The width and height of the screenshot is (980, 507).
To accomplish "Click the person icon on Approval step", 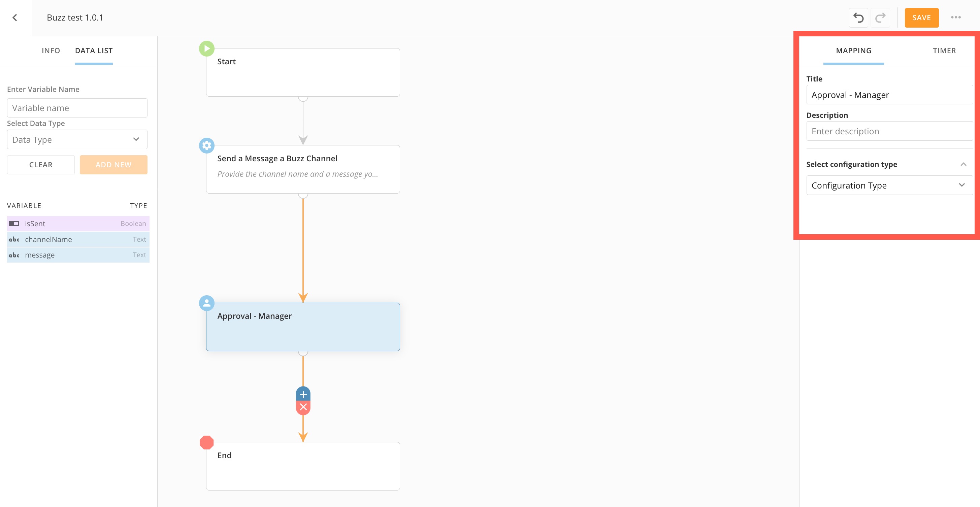I will point(206,303).
